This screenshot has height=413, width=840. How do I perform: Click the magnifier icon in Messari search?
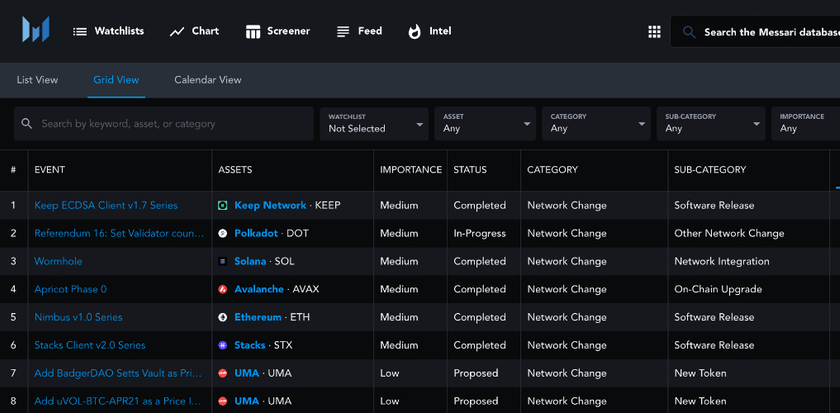coord(689,32)
